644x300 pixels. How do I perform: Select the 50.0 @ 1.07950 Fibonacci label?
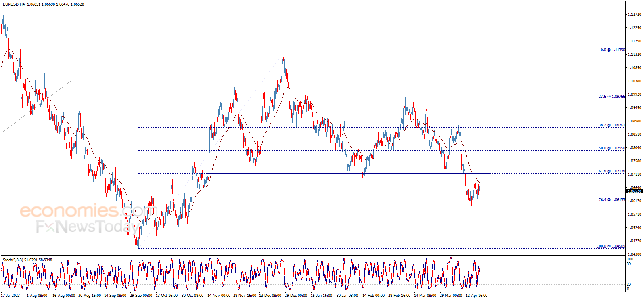612,148
